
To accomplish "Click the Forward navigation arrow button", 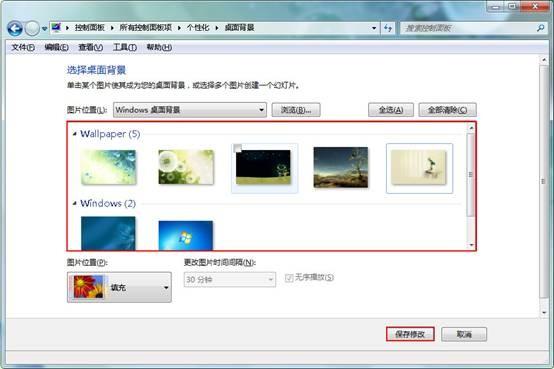I will [32, 28].
